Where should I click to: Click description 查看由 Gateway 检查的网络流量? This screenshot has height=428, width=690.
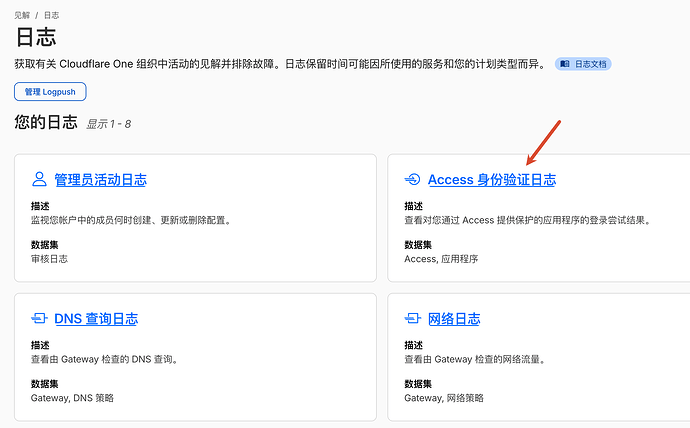pyautogui.click(x=475, y=359)
